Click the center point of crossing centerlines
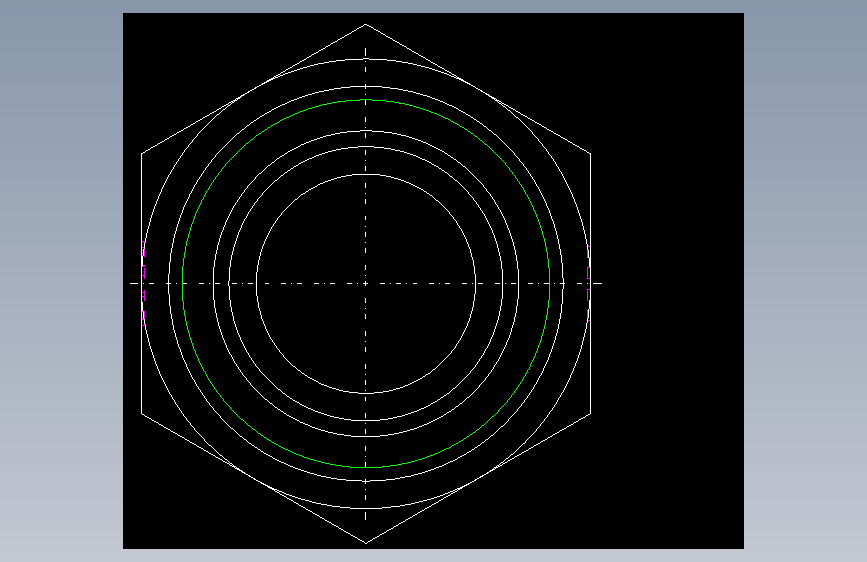This screenshot has width=867, height=562. pos(365,284)
